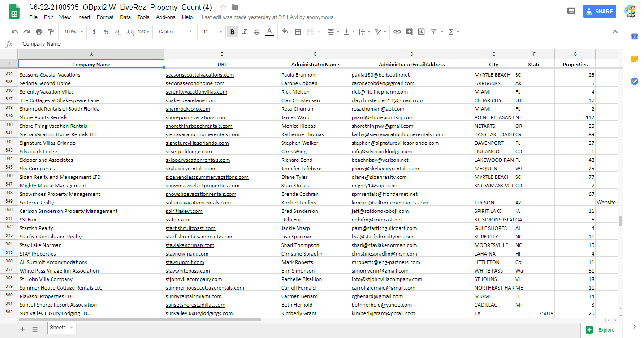This screenshot has width=644, height=338.
Task: Format as percent
Action: pos(106,32)
